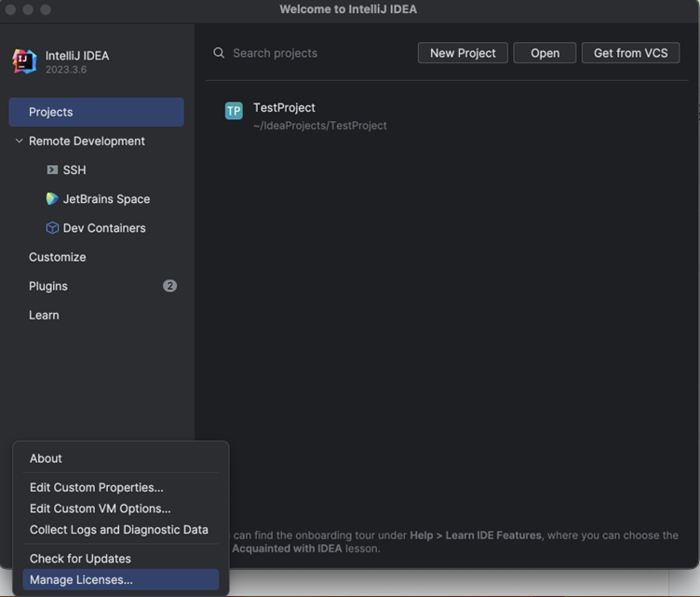
Task: Choose Check for Updates menu item
Action: [80, 559]
